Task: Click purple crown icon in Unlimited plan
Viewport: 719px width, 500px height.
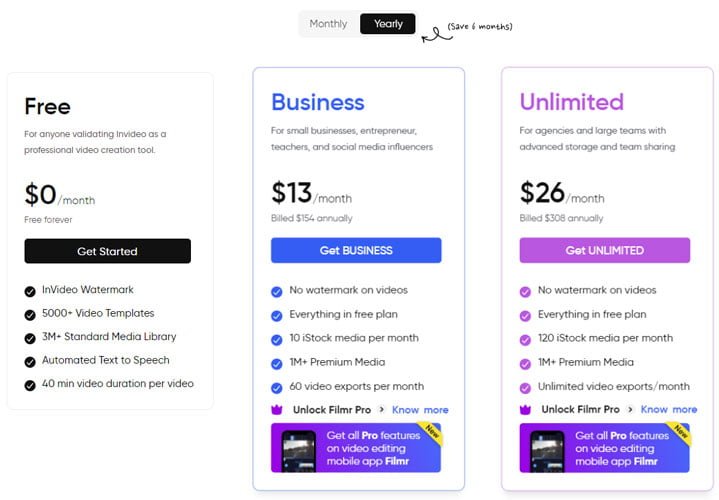Action: (525, 410)
